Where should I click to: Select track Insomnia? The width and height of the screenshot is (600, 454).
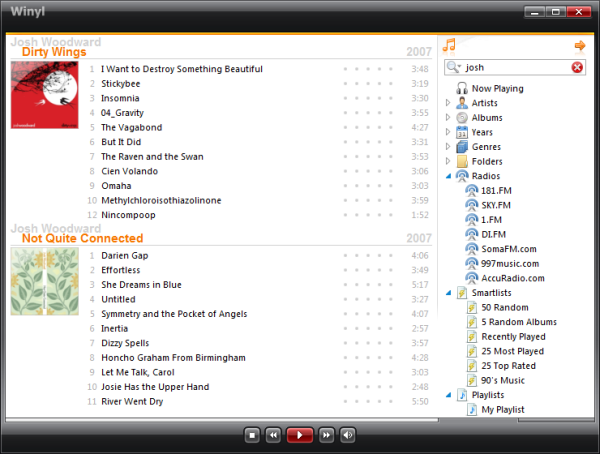point(120,98)
